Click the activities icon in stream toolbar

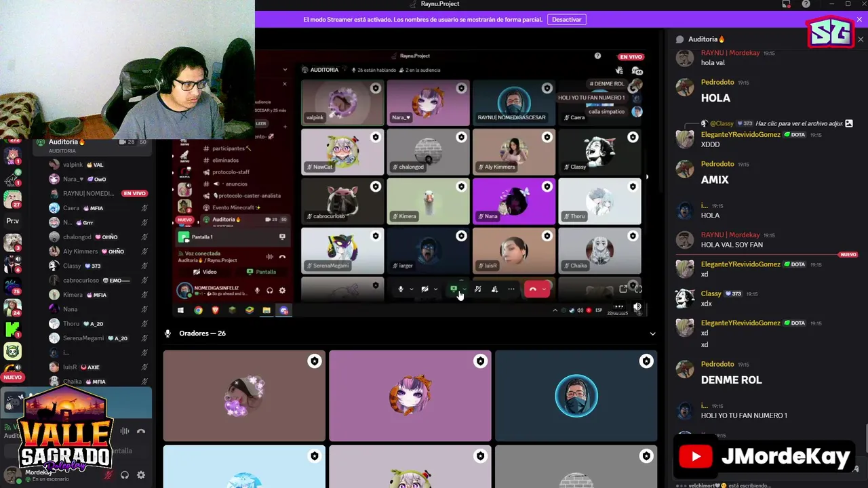[x=494, y=289]
